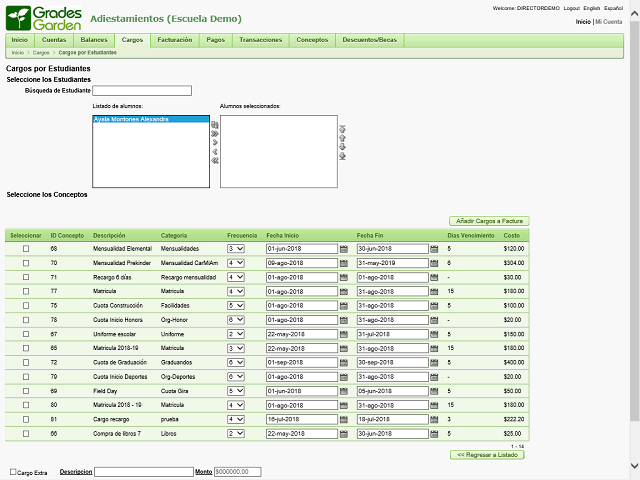Tick the Cuota Construcción checkbox
The height and width of the screenshot is (480, 640).
click(x=26, y=306)
